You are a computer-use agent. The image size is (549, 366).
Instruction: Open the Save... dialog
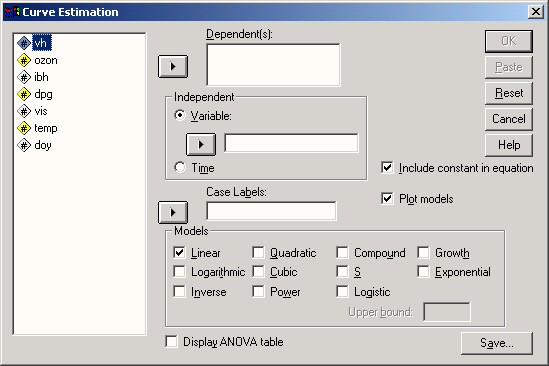coord(497,343)
